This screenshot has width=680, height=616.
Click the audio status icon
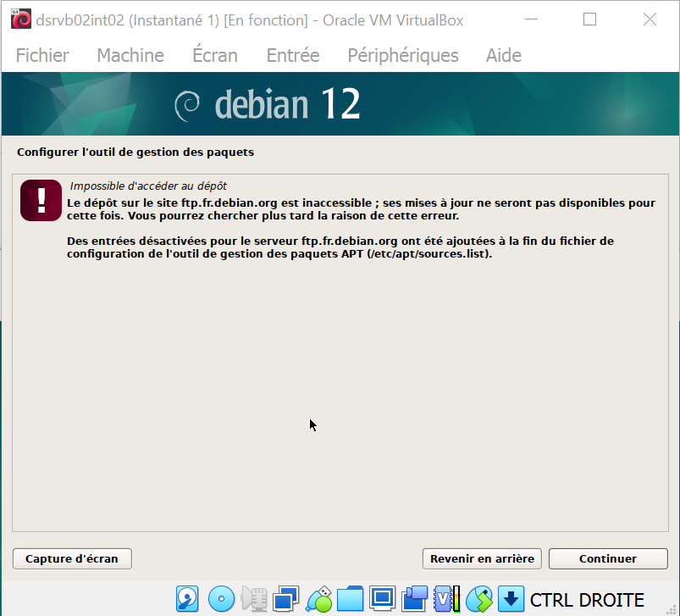253,599
